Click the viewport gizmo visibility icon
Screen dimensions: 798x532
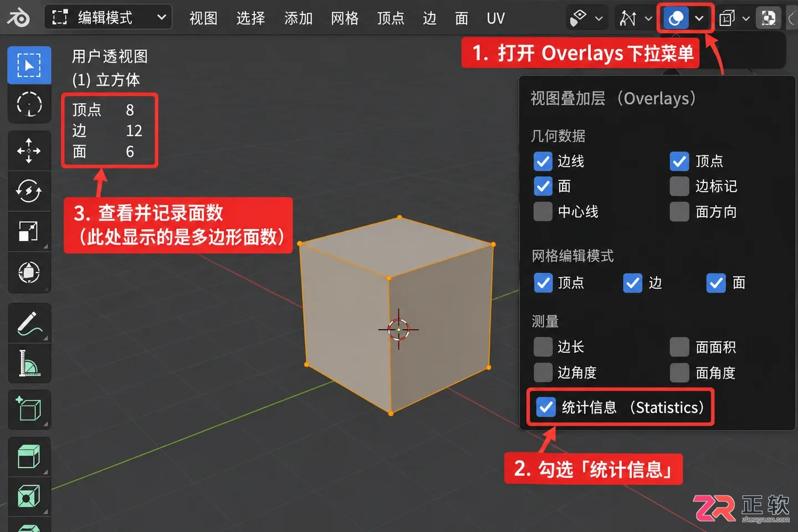(x=628, y=18)
